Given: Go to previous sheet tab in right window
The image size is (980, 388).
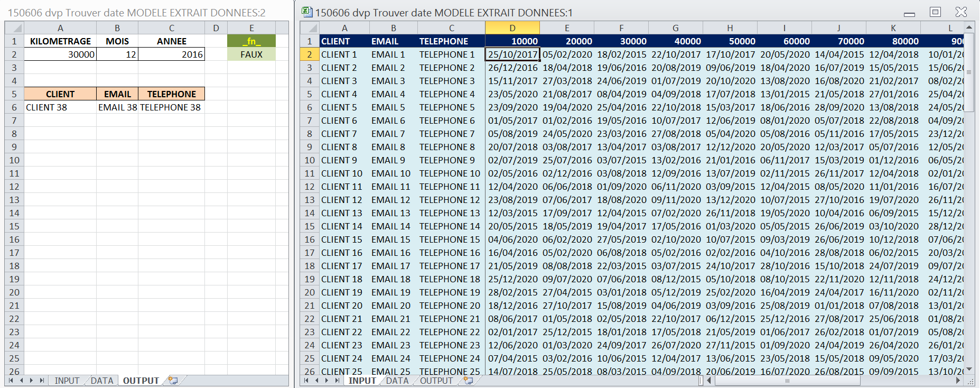Looking at the screenshot, I should (317, 381).
